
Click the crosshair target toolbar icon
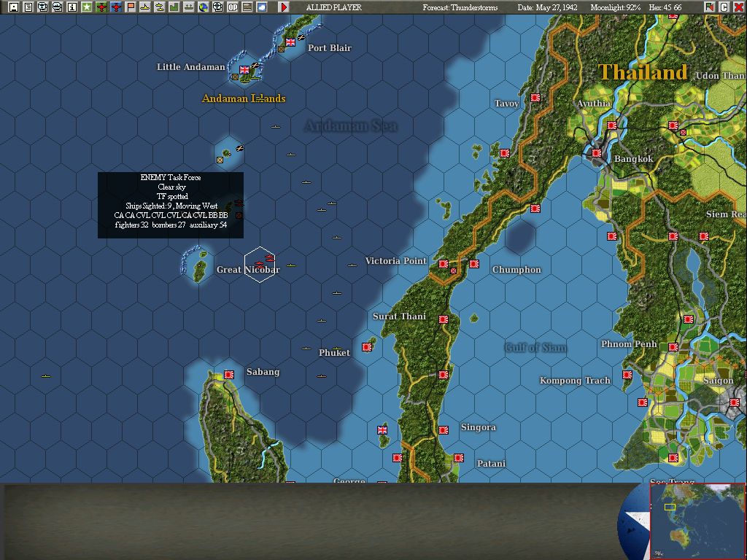click(x=217, y=7)
